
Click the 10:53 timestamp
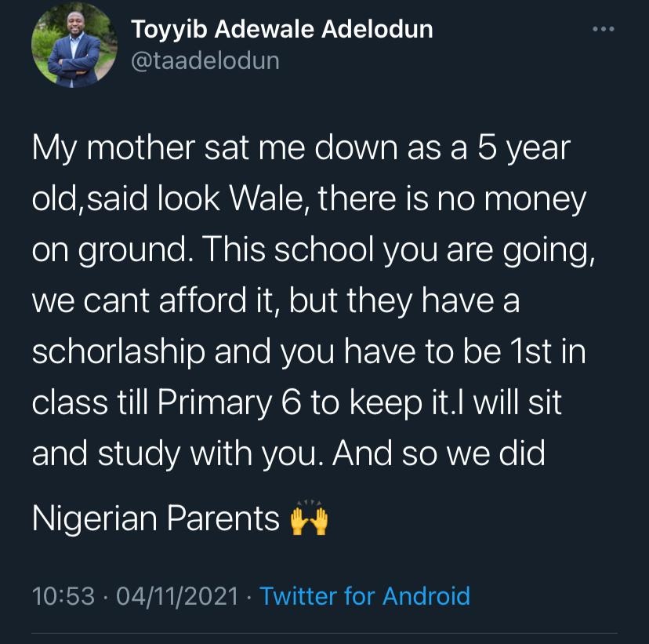coord(64,596)
